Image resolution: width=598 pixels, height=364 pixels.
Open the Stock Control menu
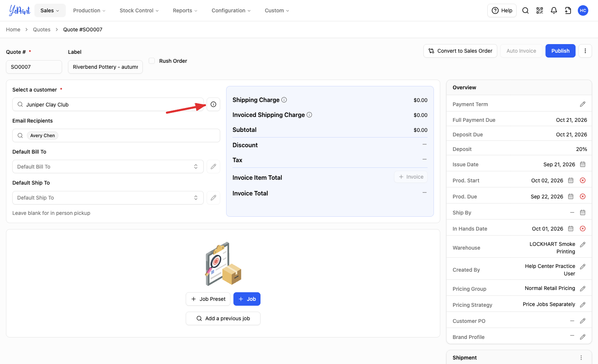tap(139, 10)
